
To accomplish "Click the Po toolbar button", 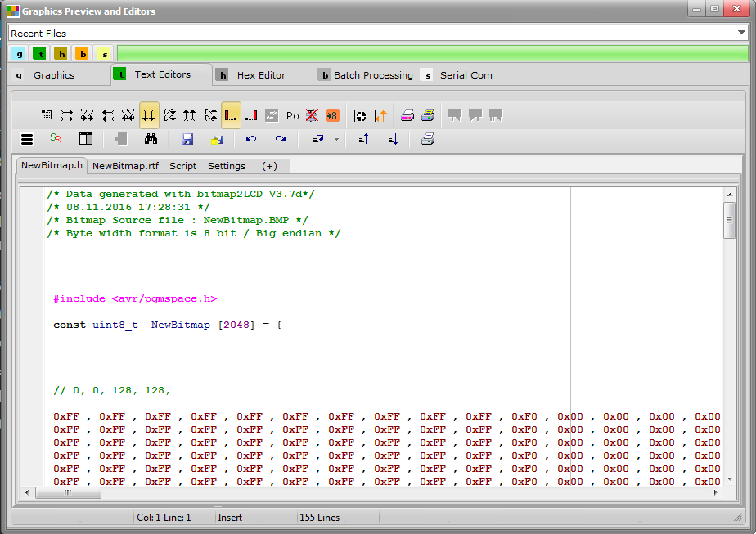I will click(x=292, y=115).
